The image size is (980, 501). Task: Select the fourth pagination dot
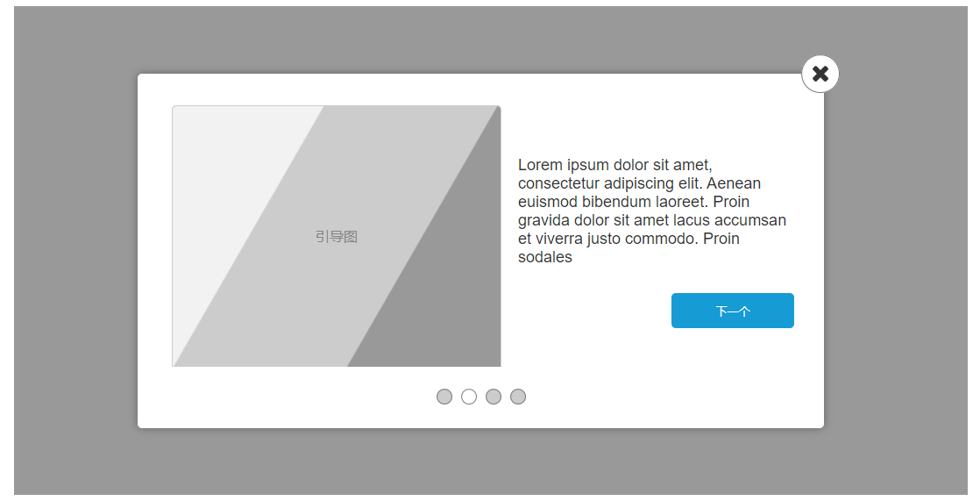(x=518, y=397)
